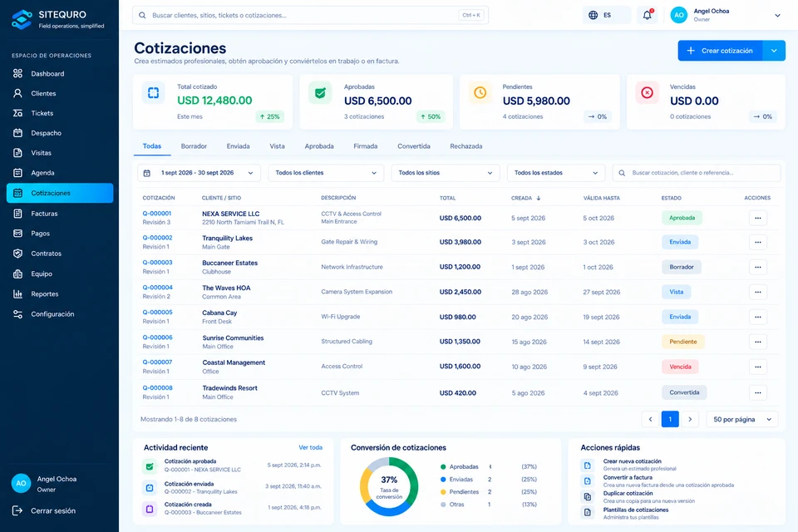The height and width of the screenshot is (532, 798).
Task: Go to next page arrow
Action: point(690,419)
